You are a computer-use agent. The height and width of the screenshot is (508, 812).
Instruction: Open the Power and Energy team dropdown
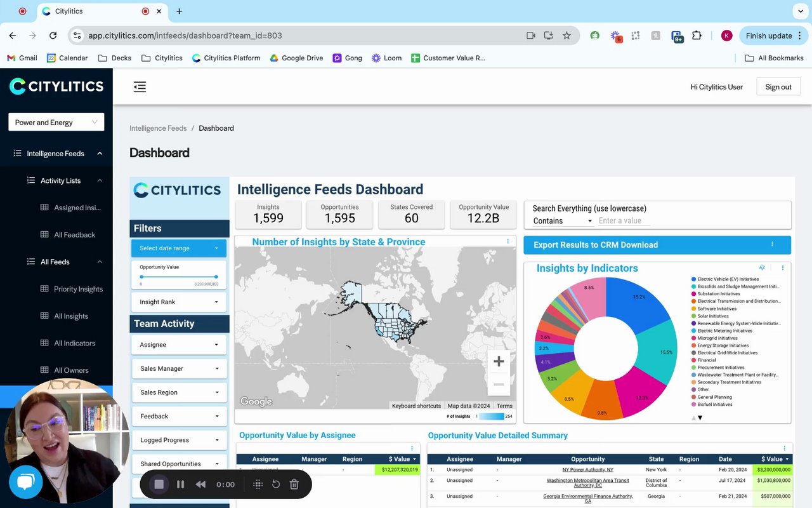click(x=56, y=123)
